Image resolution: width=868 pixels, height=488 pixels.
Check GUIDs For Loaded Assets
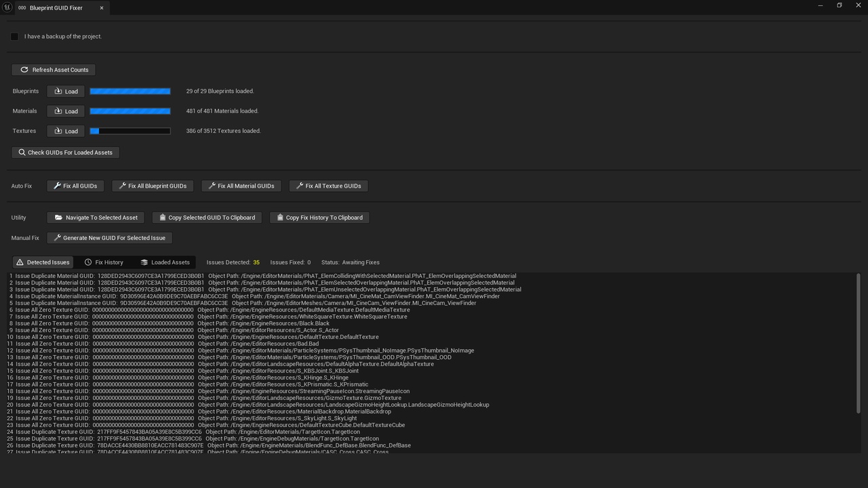coord(66,152)
